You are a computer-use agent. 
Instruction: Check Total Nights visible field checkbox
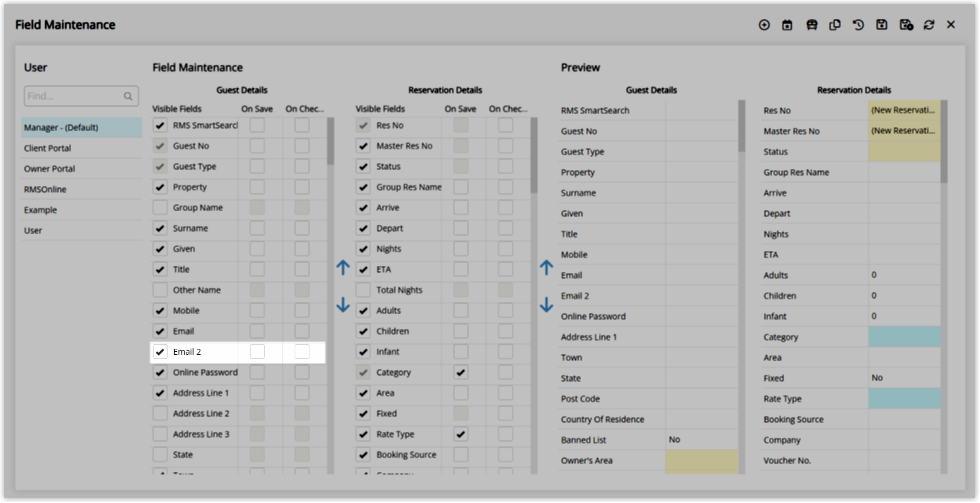[x=364, y=290]
